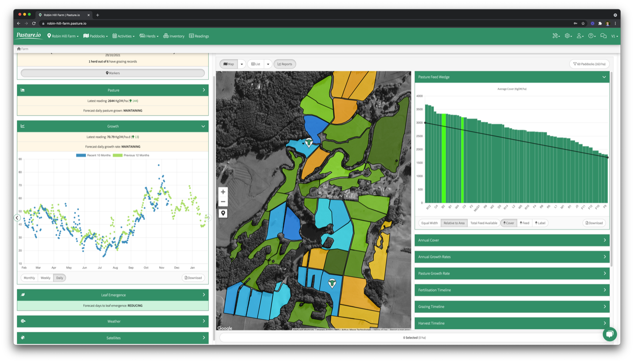The width and height of the screenshot is (634, 364).
Task: Open the browser extensions puzzle icon
Action: coord(600,23)
